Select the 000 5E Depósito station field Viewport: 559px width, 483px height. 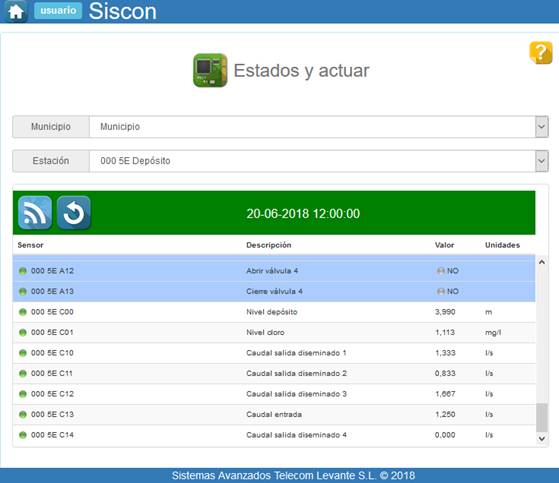coord(312,161)
